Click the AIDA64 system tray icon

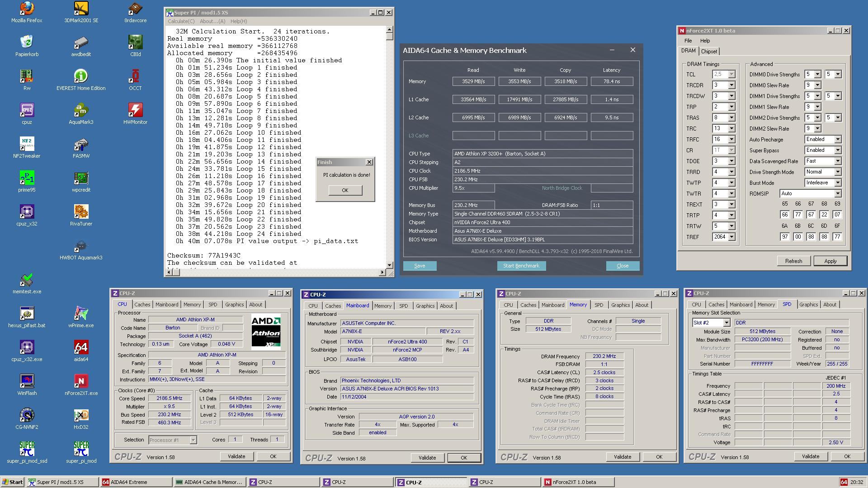(844, 482)
